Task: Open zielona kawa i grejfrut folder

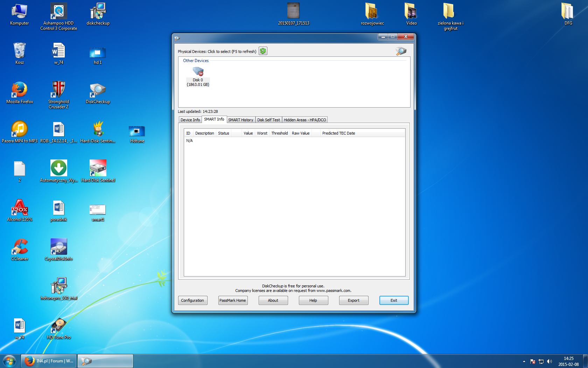Action: (450, 16)
